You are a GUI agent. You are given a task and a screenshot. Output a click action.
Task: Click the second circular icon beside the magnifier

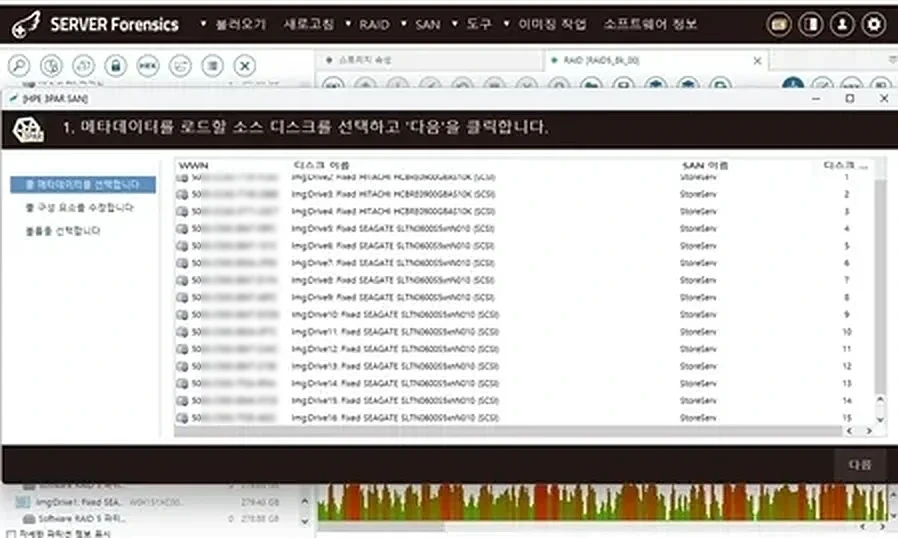pos(51,65)
